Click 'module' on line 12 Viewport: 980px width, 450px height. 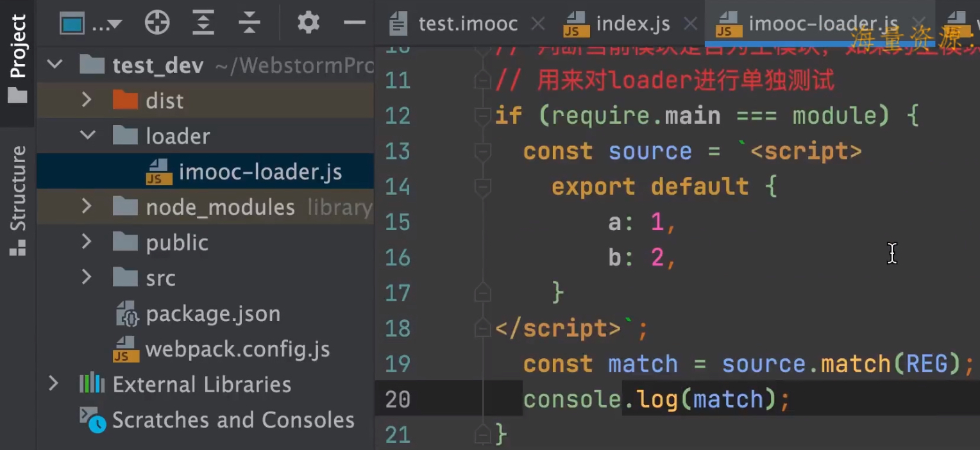(834, 116)
